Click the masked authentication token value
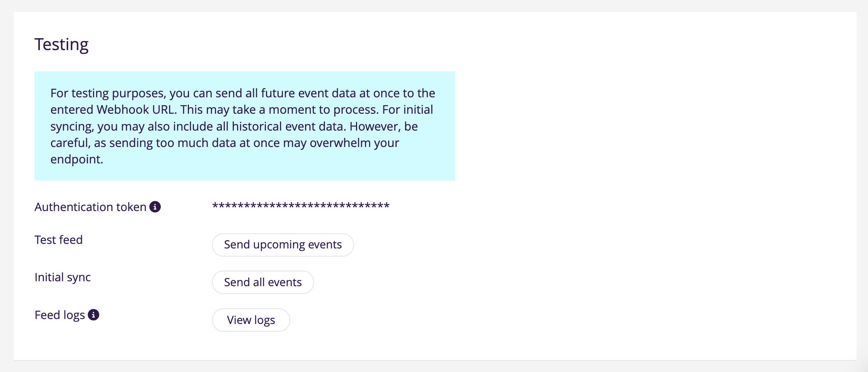 [300, 206]
